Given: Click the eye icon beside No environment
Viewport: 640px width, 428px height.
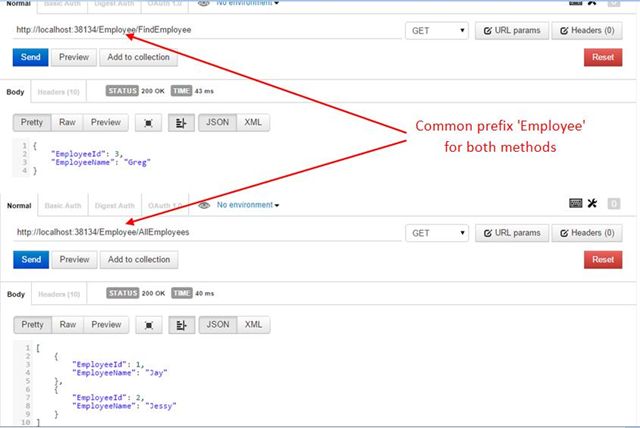Looking at the screenshot, I should click(x=204, y=205).
